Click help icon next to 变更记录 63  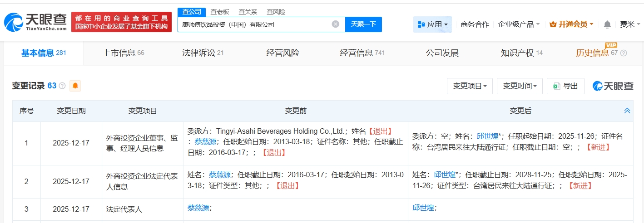(62, 86)
